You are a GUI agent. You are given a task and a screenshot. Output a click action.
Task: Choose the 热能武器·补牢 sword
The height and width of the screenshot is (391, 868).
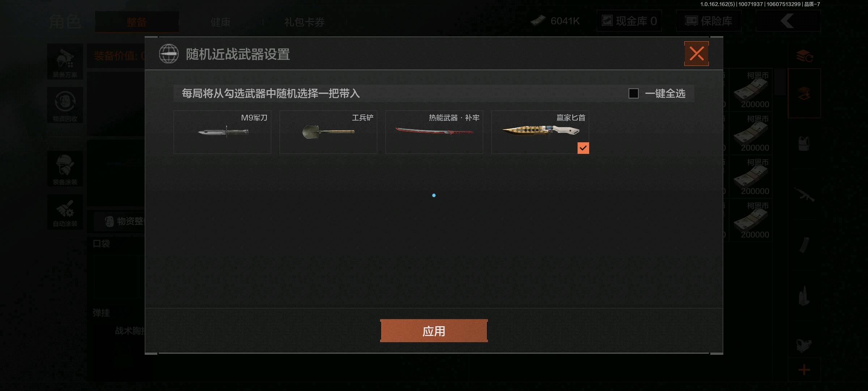(x=434, y=132)
